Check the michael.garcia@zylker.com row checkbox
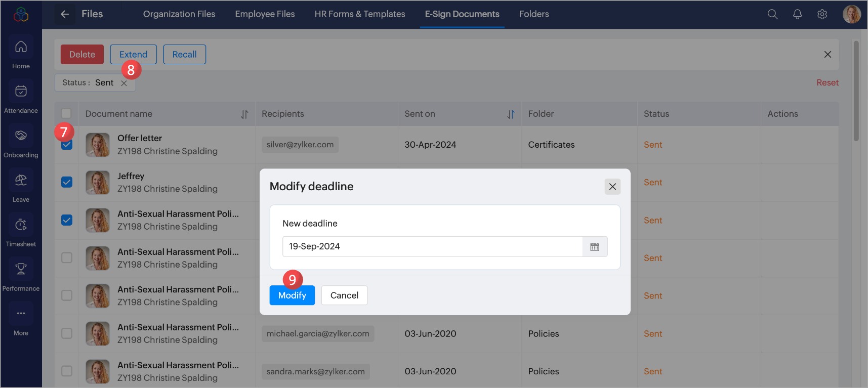This screenshot has width=868, height=388. [67, 333]
